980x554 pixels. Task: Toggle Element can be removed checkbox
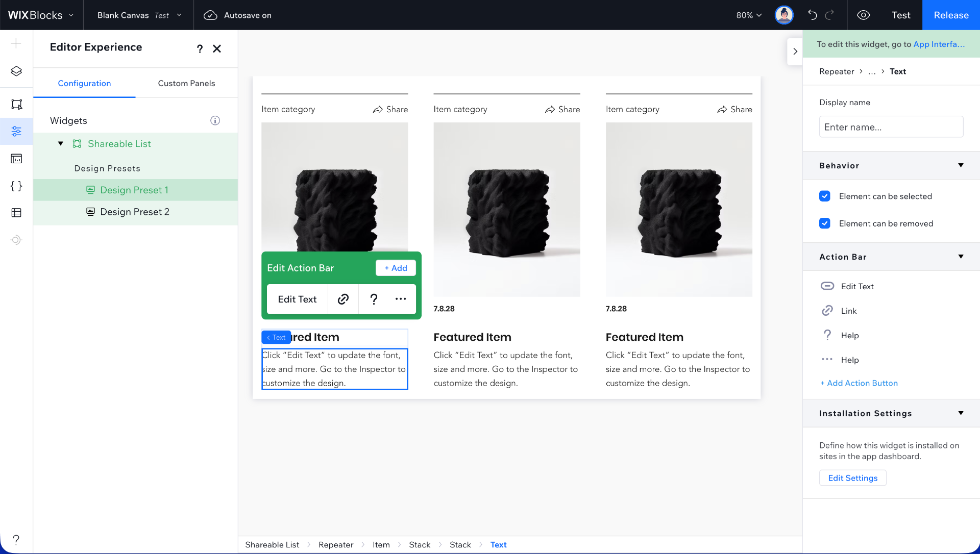[x=824, y=223]
